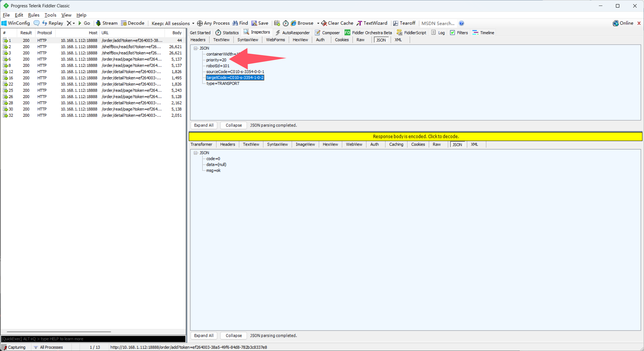The width and height of the screenshot is (644, 351).
Task: Toggle the Decode toolbar option
Action: point(133,23)
